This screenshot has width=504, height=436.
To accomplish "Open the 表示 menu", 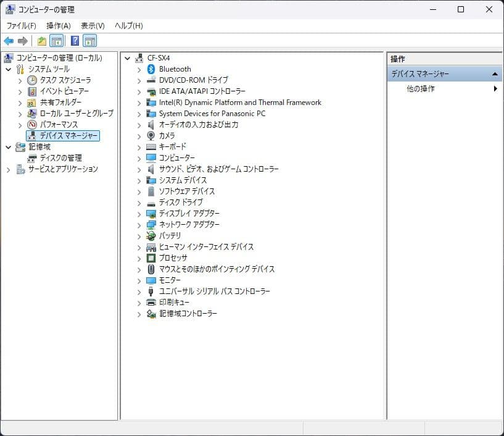I will (91, 25).
